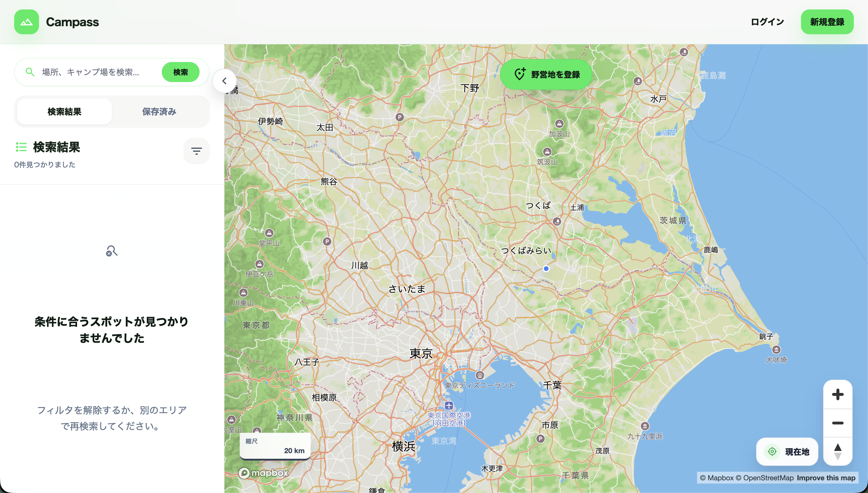This screenshot has height=493, width=868.
Task: Click the Campass mountain logo icon
Action: click(x=26, y=22)
